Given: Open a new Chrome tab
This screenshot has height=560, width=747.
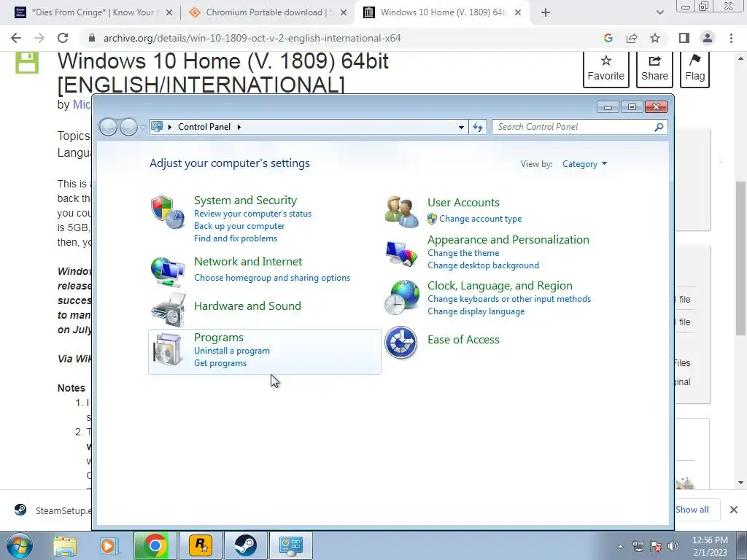Looking at the screenshot, I should [x=546, y=12].
